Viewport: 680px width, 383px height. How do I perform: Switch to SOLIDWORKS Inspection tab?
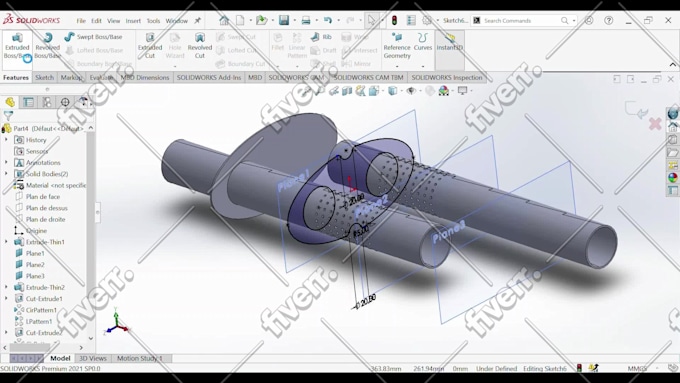[447, 77]
